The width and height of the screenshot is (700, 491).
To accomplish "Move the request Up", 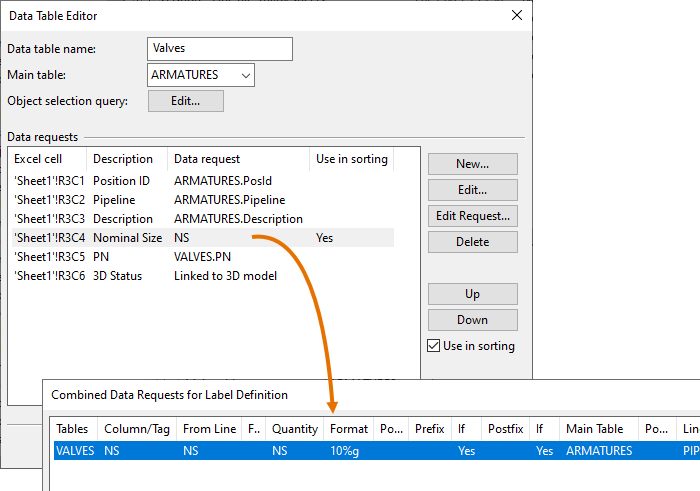I will coord(472,294).
